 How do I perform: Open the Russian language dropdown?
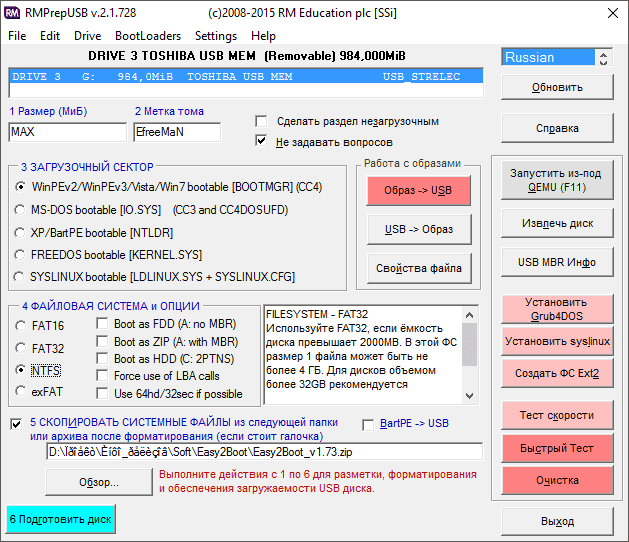[557, 57]
